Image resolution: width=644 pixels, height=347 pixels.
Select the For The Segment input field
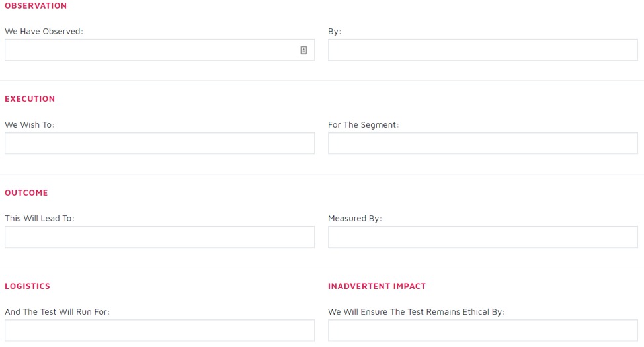pyautogui.click(x=483, y=143)
